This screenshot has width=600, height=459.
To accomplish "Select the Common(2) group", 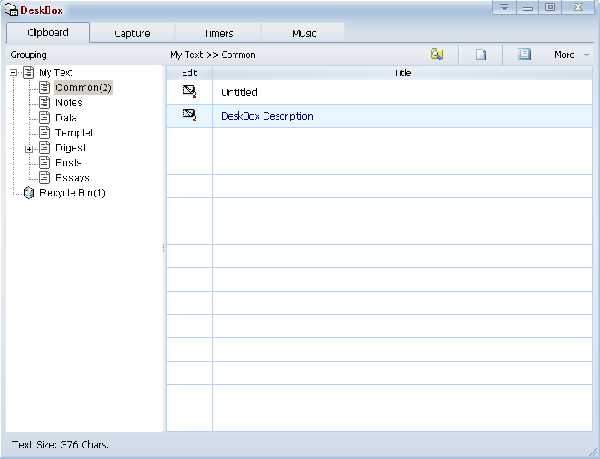I will click(x=83, y=88).
